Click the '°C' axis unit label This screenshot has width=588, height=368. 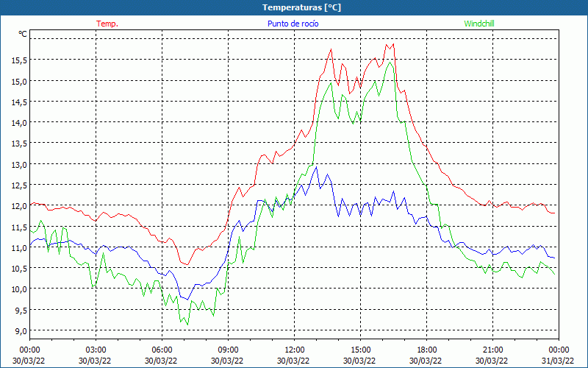pyautogui.click(x=22, y=34)
